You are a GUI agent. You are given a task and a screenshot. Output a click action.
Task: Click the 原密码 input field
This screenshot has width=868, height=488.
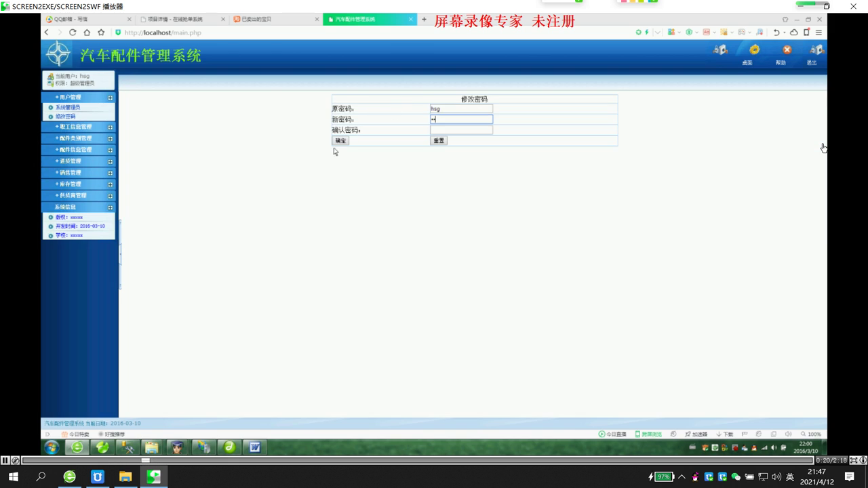(x=461, y=108)
